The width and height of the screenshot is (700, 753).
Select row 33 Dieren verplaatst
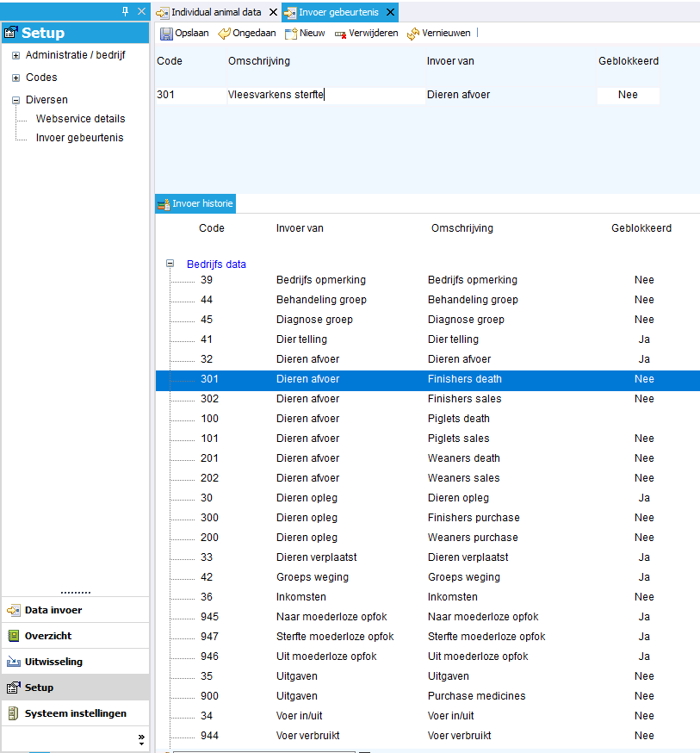click(427, 557)
